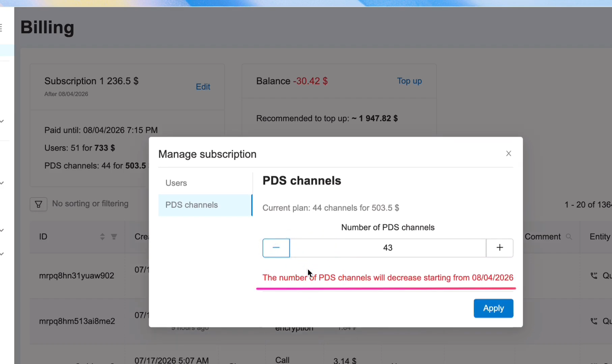The image size is (612, 364).
Task: Open the filter funnel button
Action: click(38, 204)
